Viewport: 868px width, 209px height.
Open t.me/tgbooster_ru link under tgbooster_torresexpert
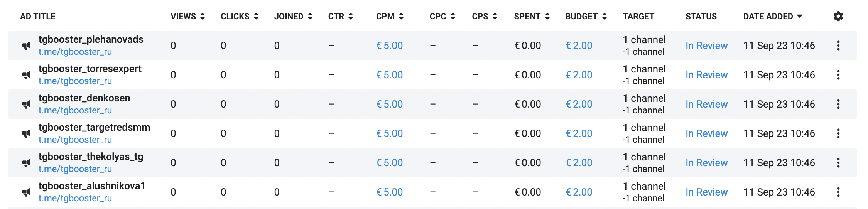(x=75, y=81)
